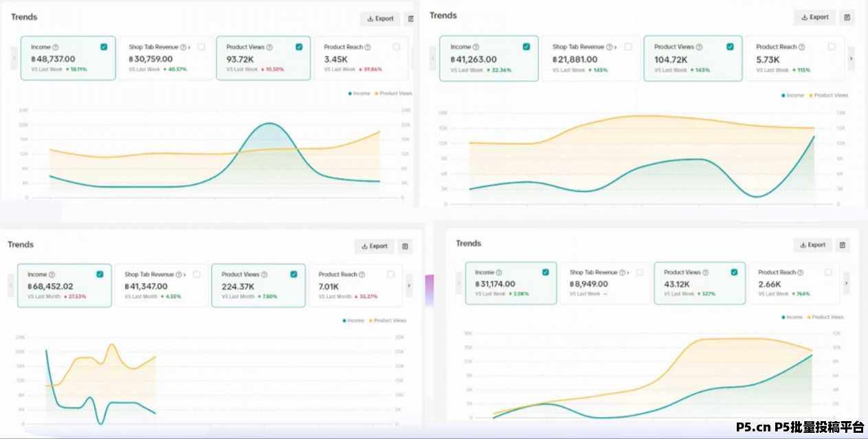Enable the Product Reach 2.66K checkbox

[828, 272]
